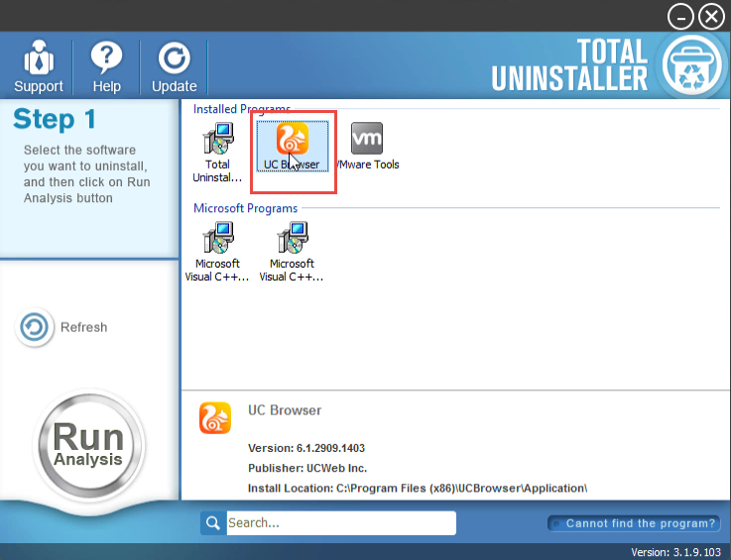Click UC Browser icon in details pane
731x560 pixels.
pyautogui.click(x=215, y=418)
